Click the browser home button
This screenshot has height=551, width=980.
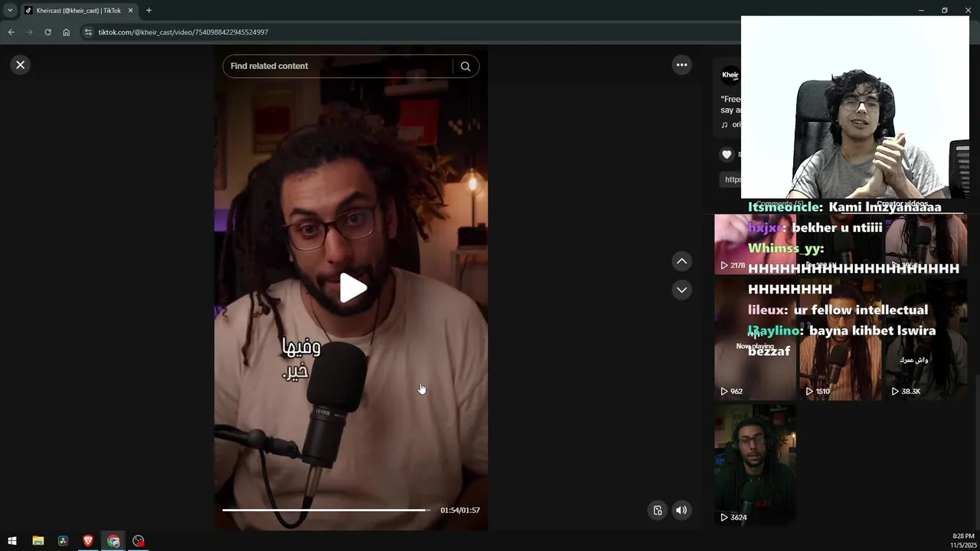(x=66, y=32)
